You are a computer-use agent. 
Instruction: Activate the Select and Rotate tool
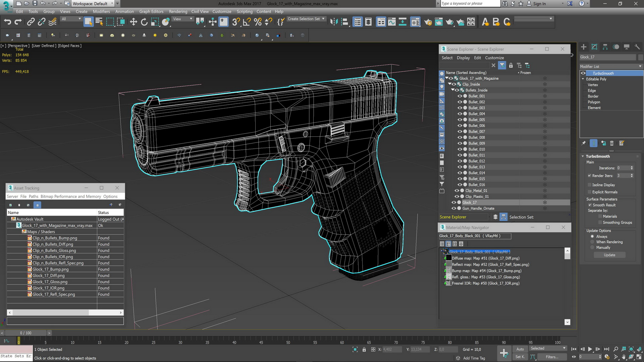pyautogui.click(x=144, y=22)
